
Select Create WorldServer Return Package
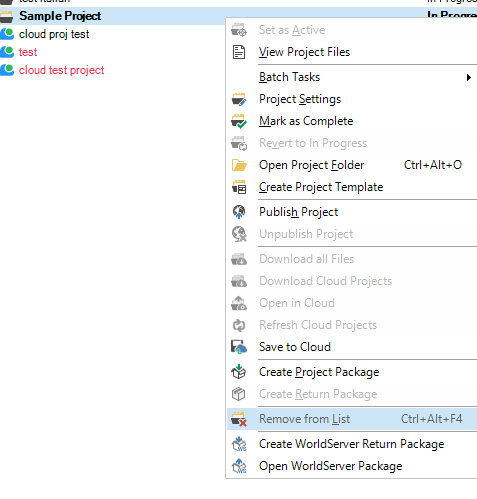point(352,444)
